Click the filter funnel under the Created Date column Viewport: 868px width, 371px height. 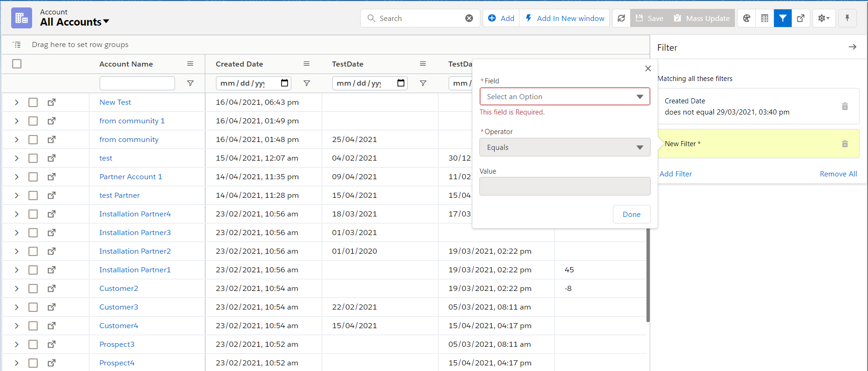307,83
